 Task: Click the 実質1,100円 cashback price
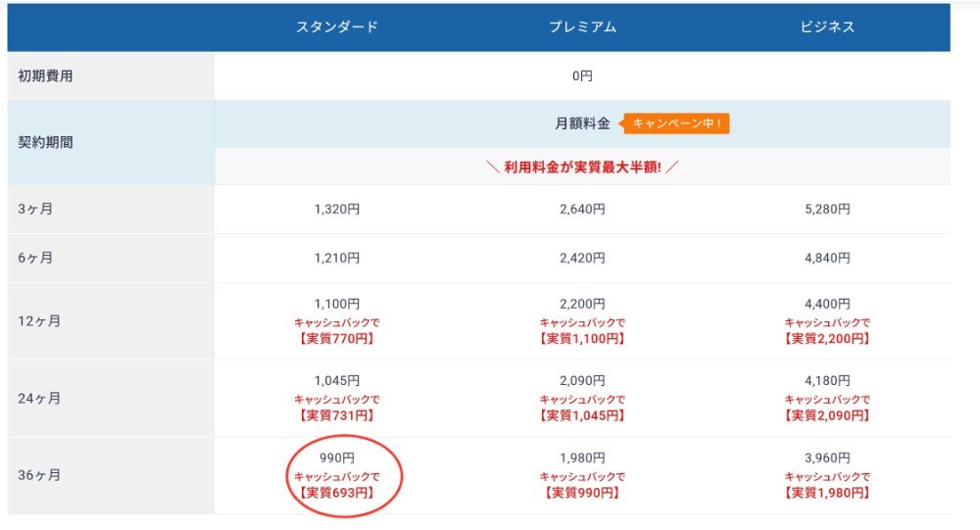pyautogui.click(x=582, y=339)
